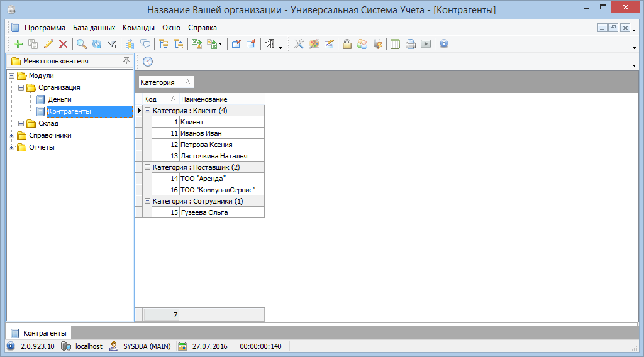Pin the Меню пользователя panel
Viewport: 644px width, 357px height.
(x=126, y=61)
